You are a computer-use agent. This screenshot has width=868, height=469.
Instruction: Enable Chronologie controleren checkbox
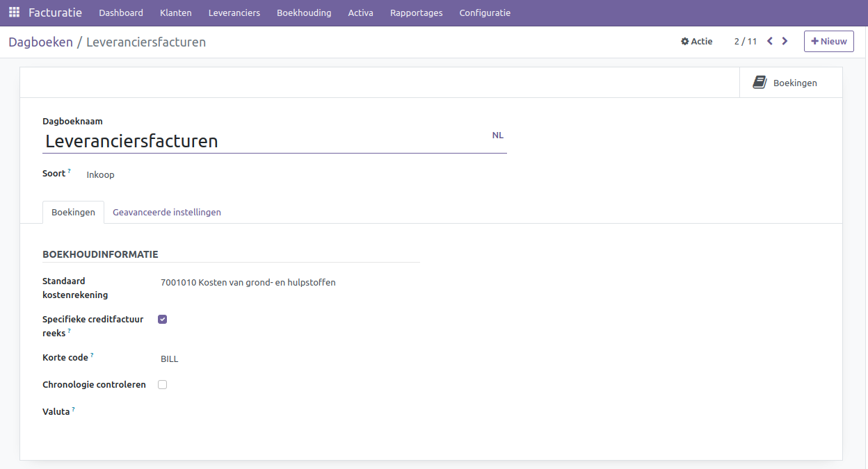(x=163, y=385)
